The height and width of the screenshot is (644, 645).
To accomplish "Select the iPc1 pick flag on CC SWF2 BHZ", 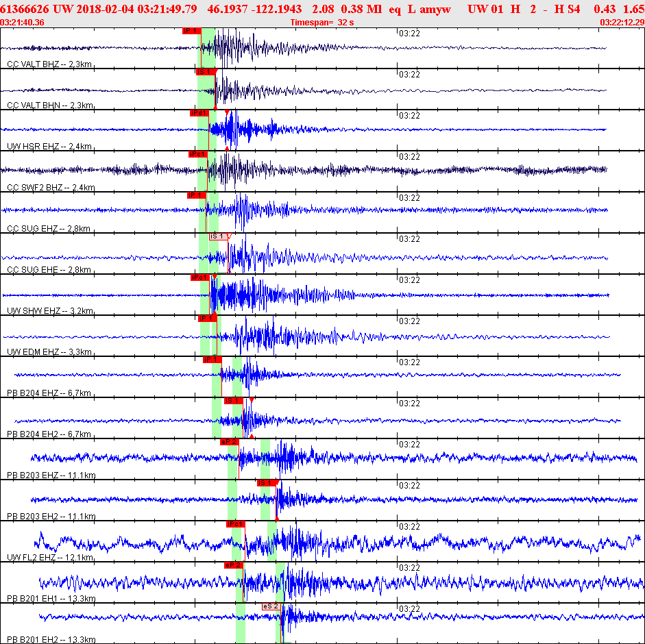I will coord(197,154).
